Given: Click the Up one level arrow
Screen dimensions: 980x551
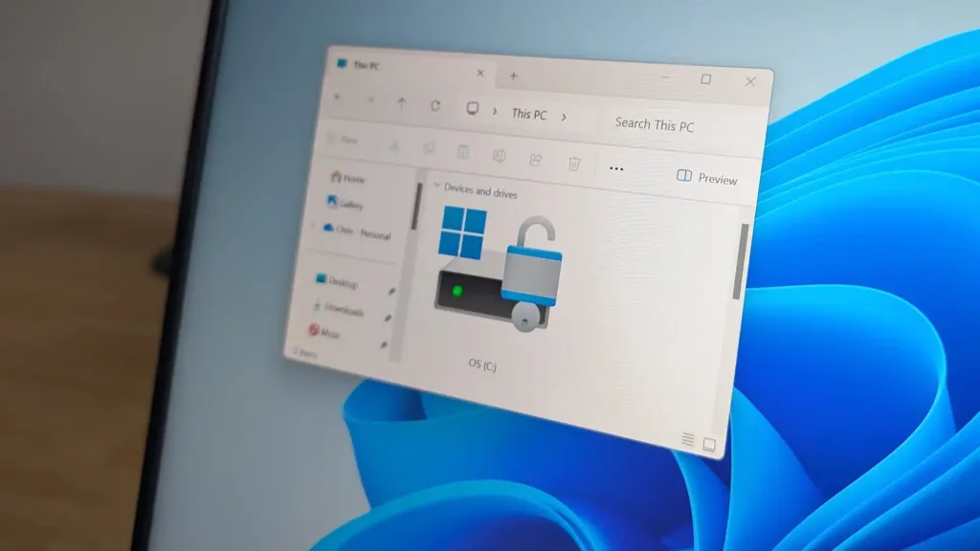Looking at the screenshot, I should pyautogui.click(x=402, y=104).
